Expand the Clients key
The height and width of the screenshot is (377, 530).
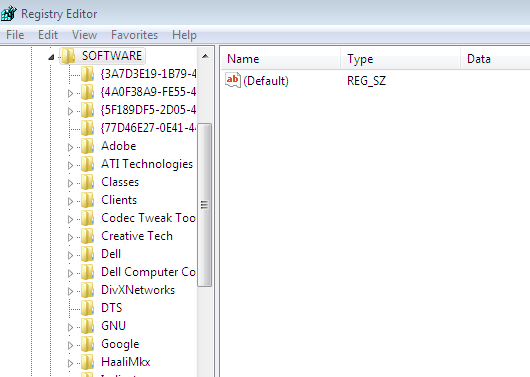point(70,201)
